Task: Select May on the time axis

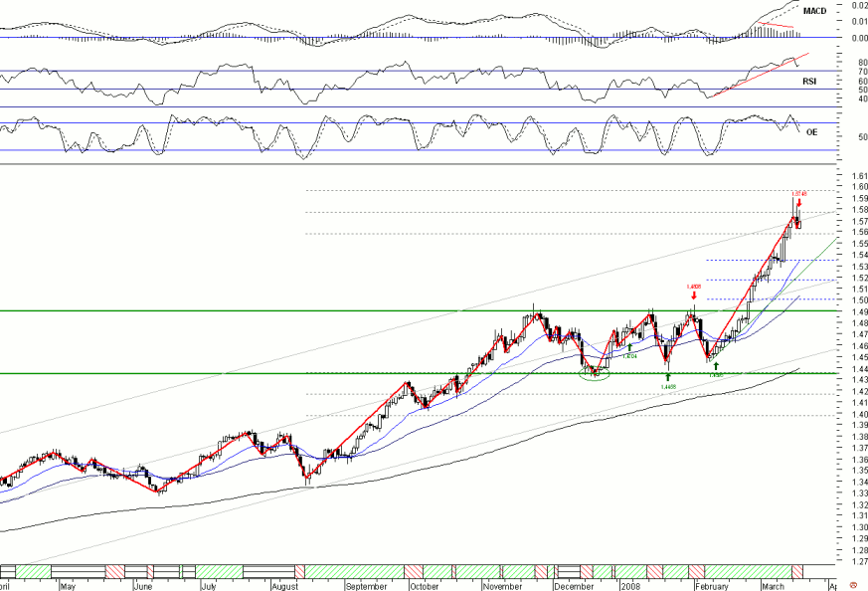Action: pyautogui.click(x=68, y=586)
